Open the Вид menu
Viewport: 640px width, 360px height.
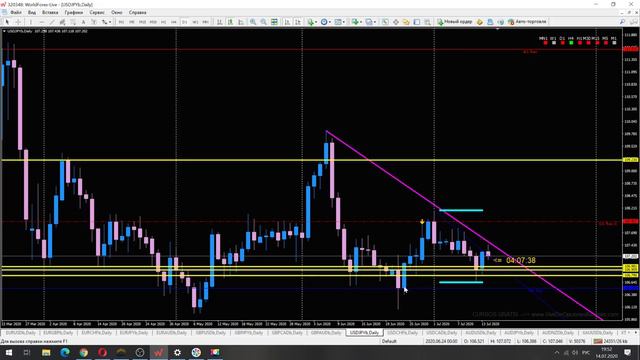31,13
